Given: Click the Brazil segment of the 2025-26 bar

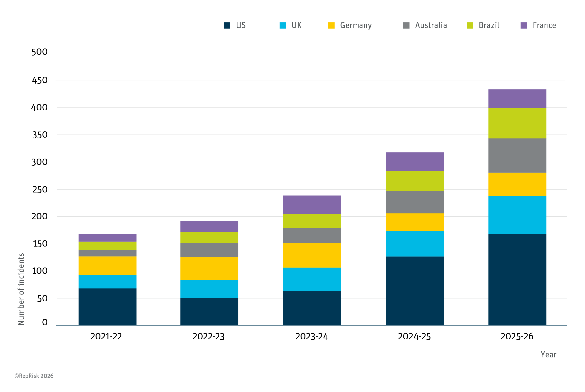Looking at the screenshot, I should point(517,123).
